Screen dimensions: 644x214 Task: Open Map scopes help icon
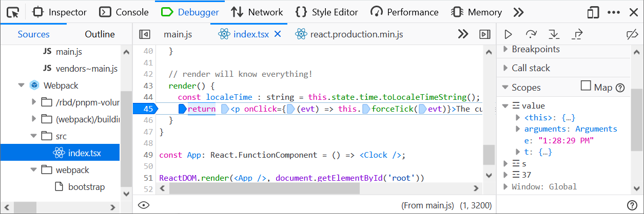tap(620, 88)
